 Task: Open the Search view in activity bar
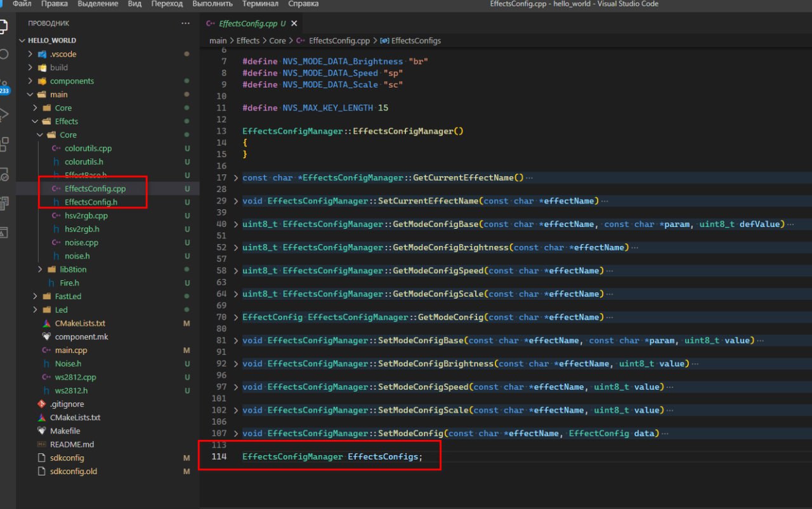(x=3, y=55)
